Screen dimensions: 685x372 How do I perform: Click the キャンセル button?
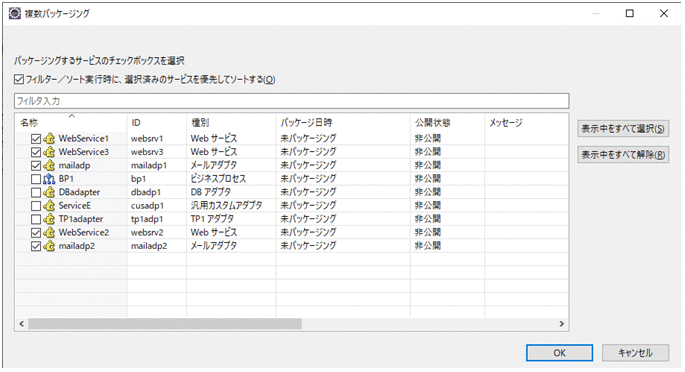635,353
